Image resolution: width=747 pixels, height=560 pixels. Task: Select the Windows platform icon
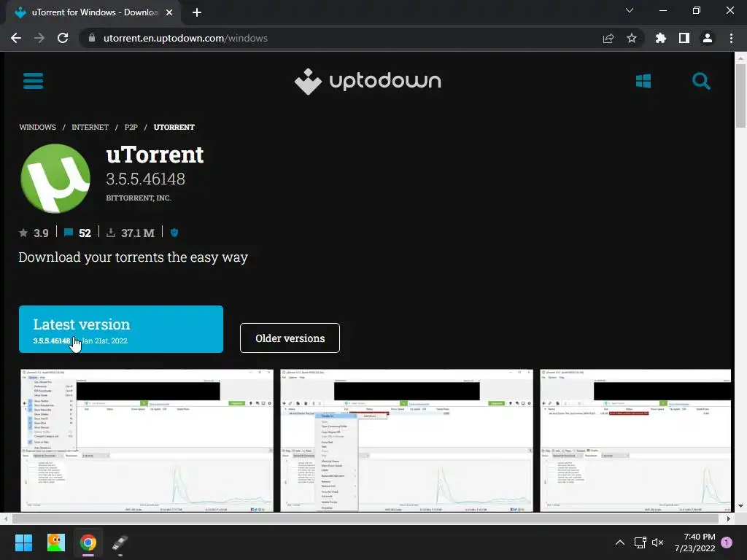643,81
